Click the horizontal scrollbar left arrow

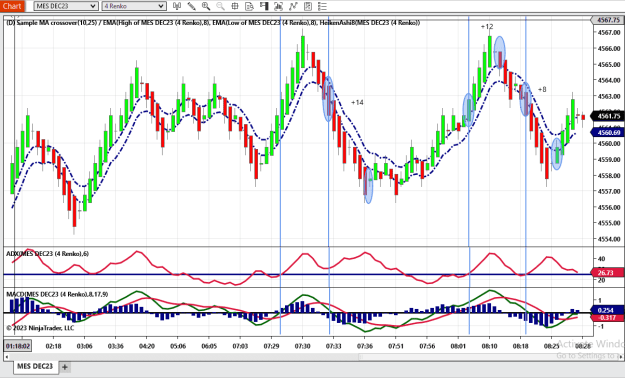tap(6, 357)
